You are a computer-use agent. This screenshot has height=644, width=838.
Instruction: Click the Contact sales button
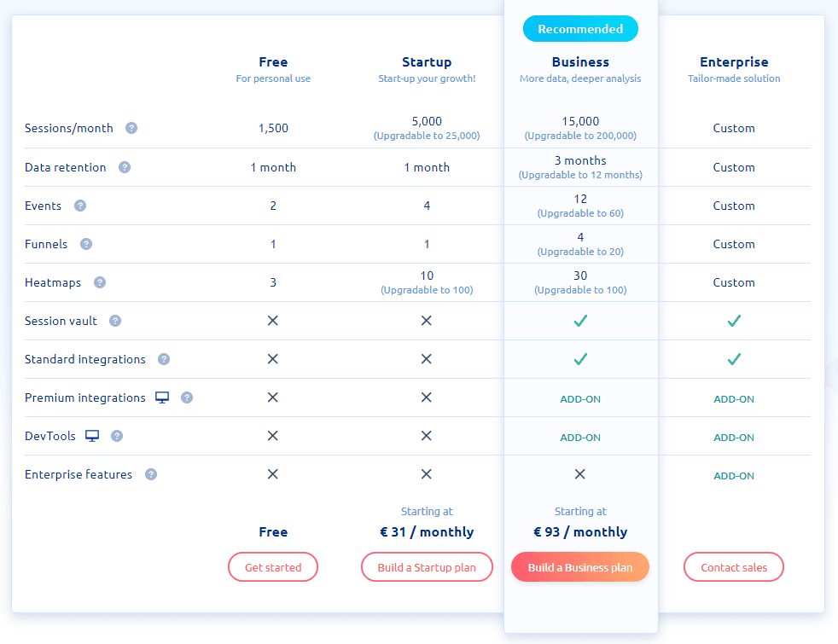pos(734,566)
